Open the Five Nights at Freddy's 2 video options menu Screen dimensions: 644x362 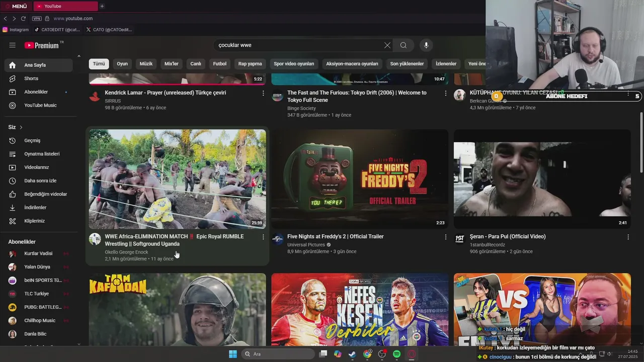(445, 237)
